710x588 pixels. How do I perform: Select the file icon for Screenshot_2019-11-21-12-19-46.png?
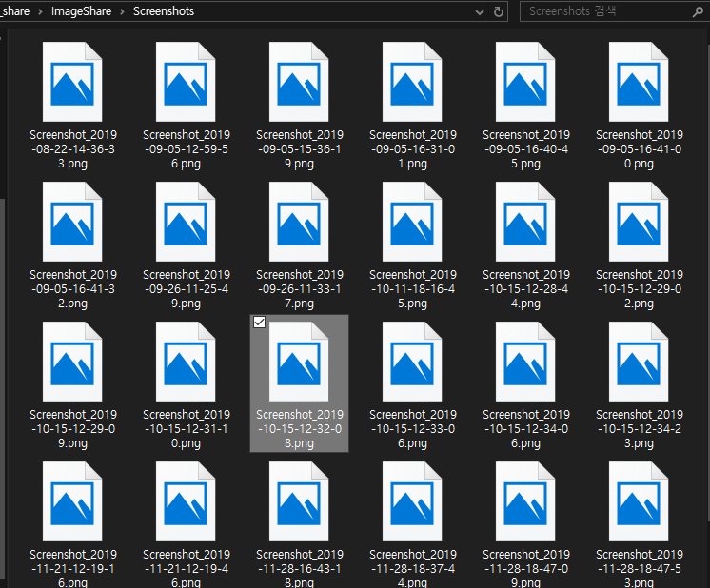pyautogui.click(x=186, y=501)
